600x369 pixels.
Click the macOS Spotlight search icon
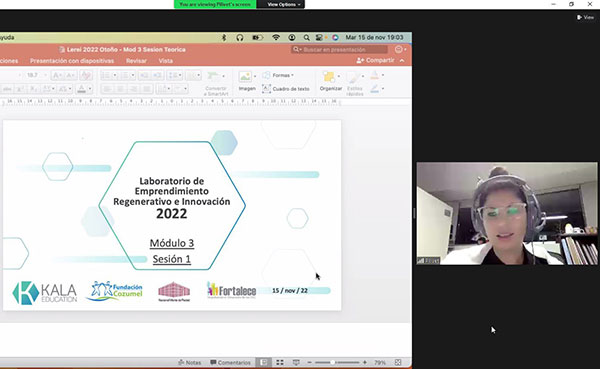307,38
